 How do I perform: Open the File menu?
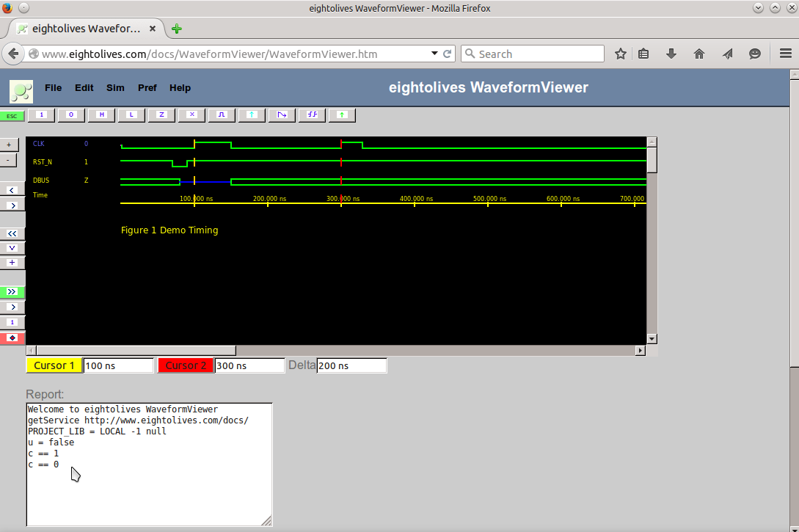(53, 87)
